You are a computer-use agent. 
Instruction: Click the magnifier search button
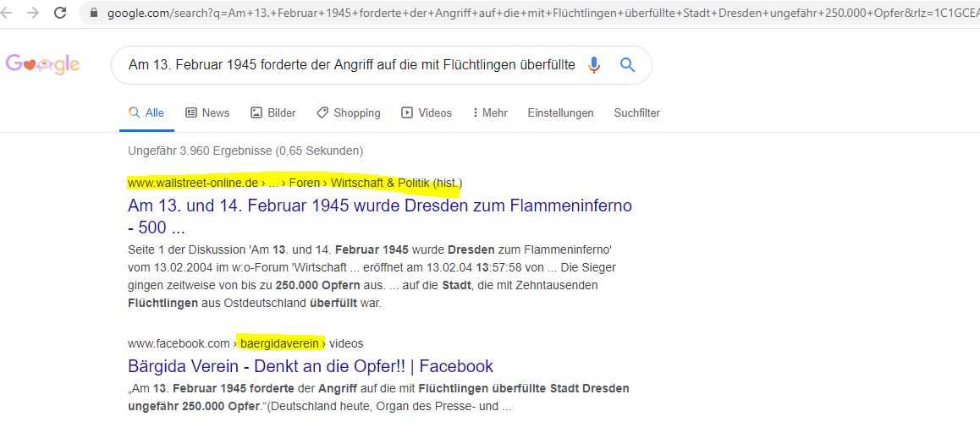[x=627, y=64]
